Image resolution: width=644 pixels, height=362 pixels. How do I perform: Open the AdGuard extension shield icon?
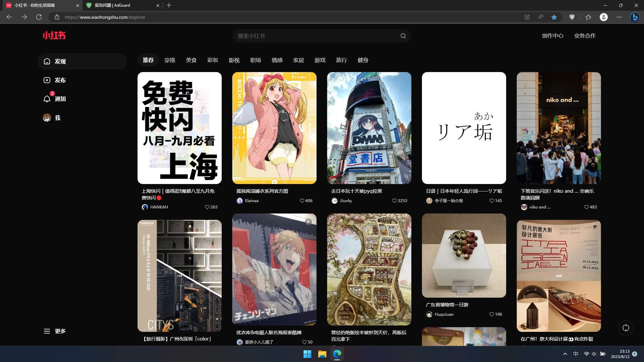pos(572,17)
